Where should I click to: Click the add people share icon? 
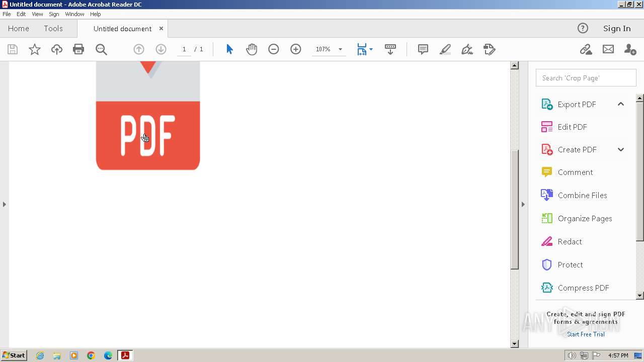[630, 49]
